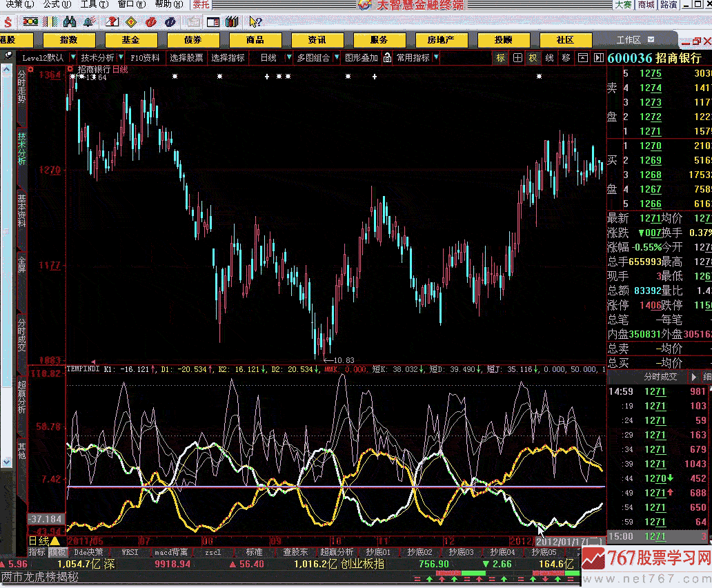
Task: Expand the 技术分析 dropdown arrow
Action: point(121,57)
